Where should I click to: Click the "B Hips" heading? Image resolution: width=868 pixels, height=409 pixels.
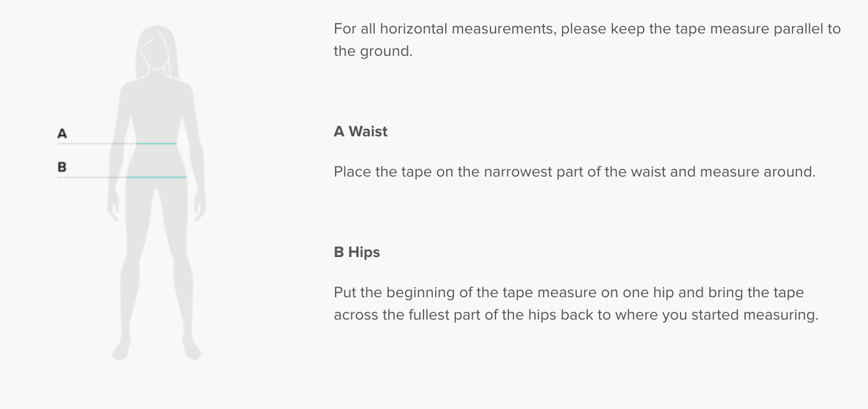pos(357,253)
